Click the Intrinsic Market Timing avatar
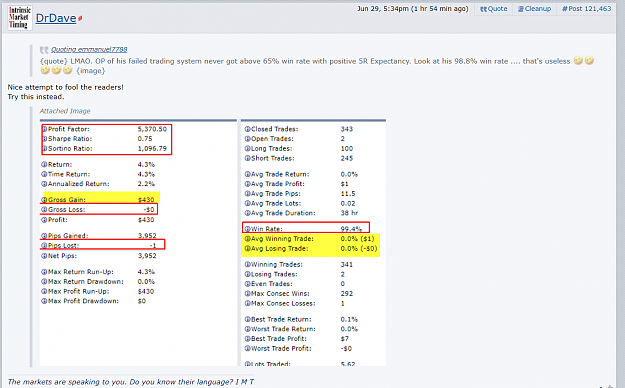The width and height of the screenshot is (625, 388). pyautogui.click(x=19, y=18)
